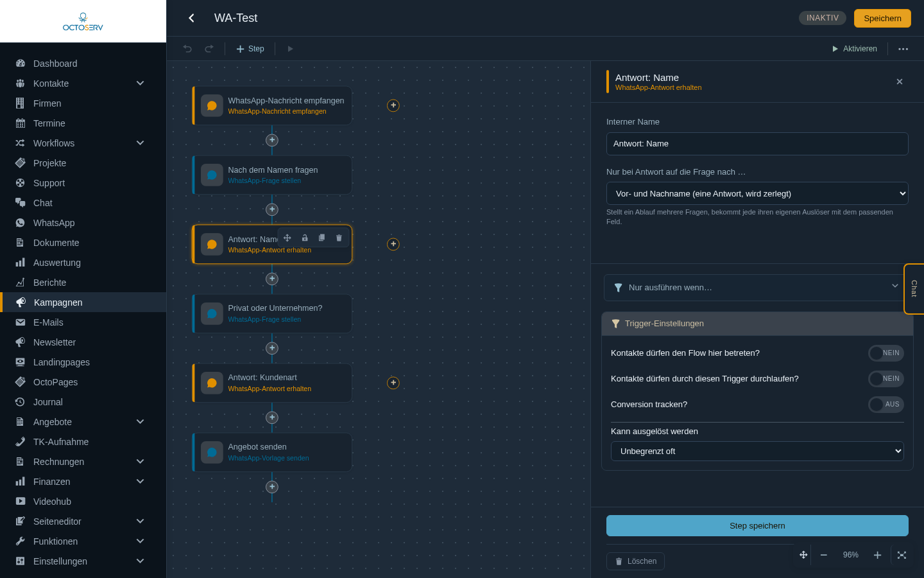
Task: Open the Unbegrenzt oft dropdown
Action: coord(757,451)
